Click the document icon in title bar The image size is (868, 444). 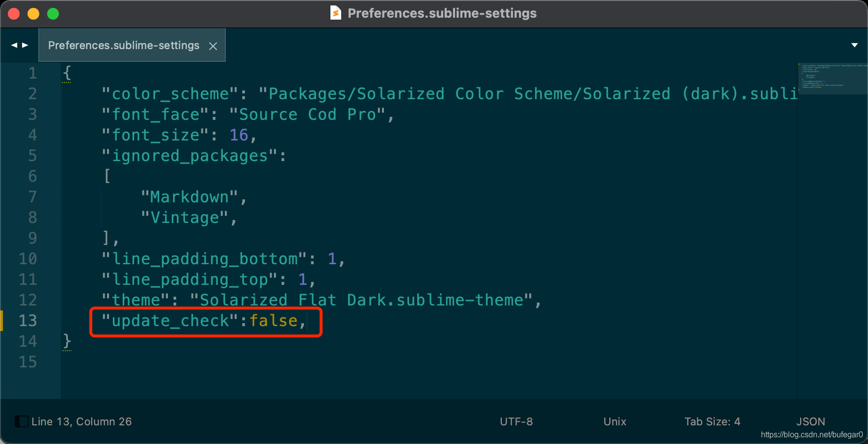tap(336, 13)
